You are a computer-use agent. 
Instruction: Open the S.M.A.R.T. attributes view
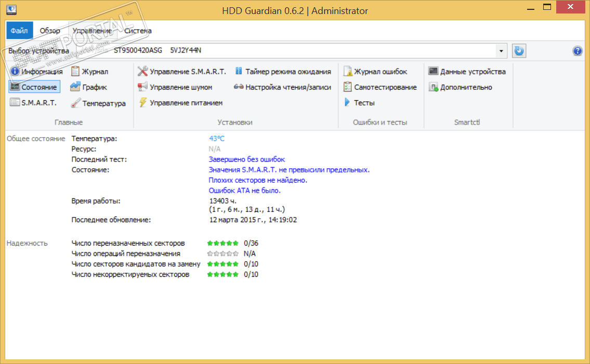(33, 102)
